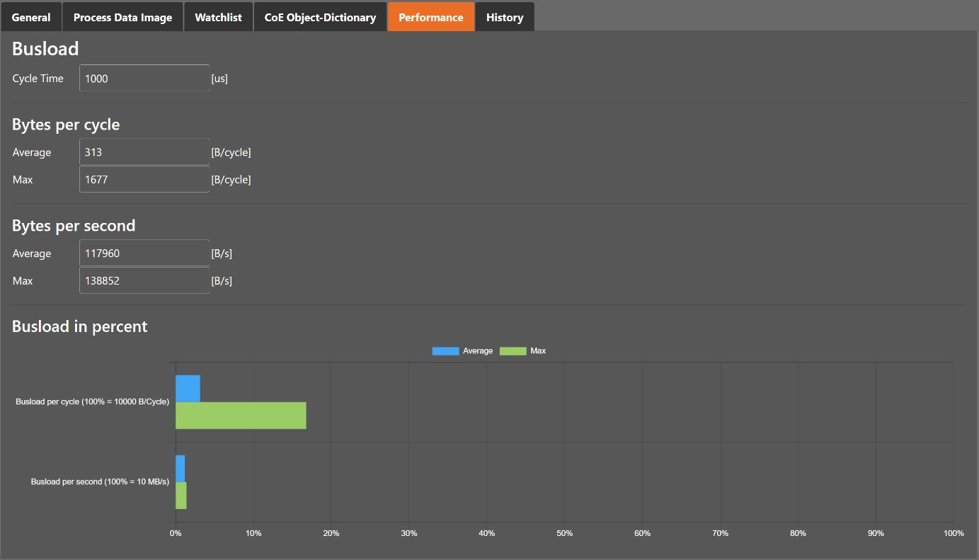The height and width of the screenshot is (560, 979).
Task: Select the Watchlist tab
Action: coord(218,18)
